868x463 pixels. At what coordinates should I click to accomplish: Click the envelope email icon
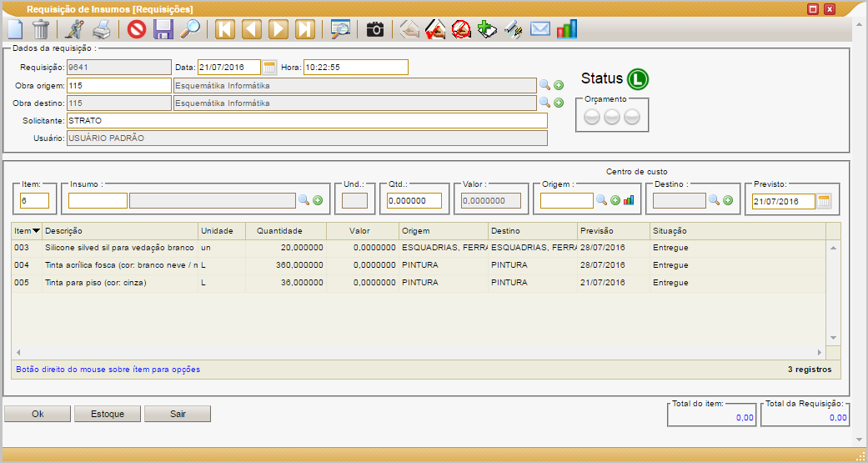(x=540, y=29)
